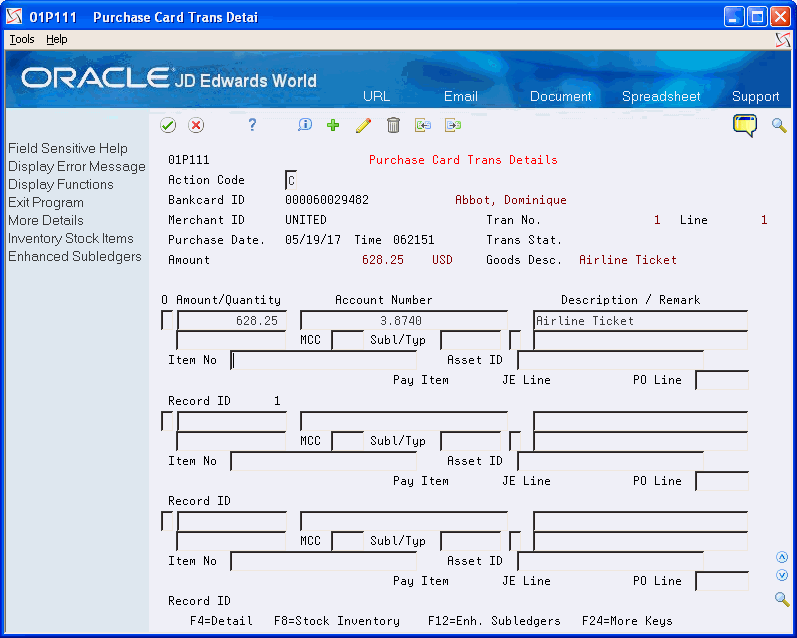
Task: Click the scroll down arrow icon
Action: click(782, 575)
